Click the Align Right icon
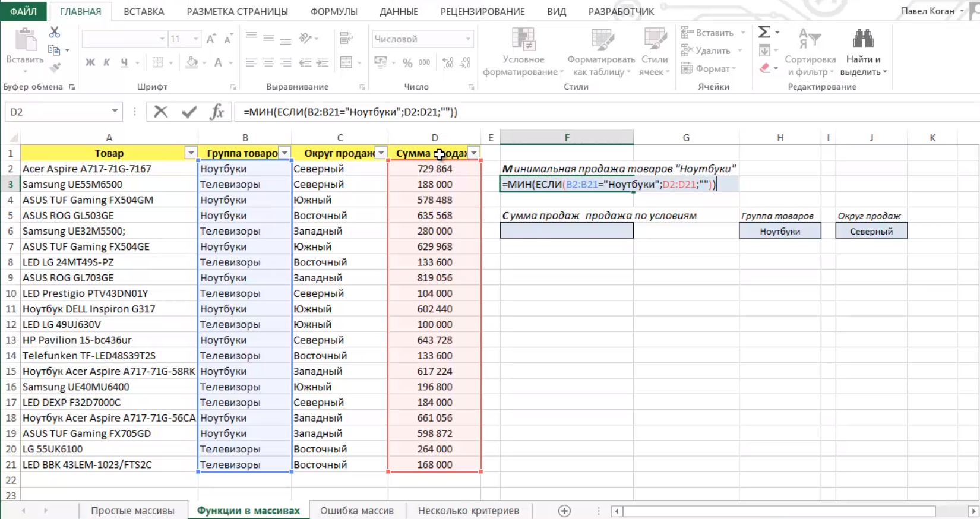The width and height of the screenshot is (980, 519). pyautogui.click(x=286, y=62)
